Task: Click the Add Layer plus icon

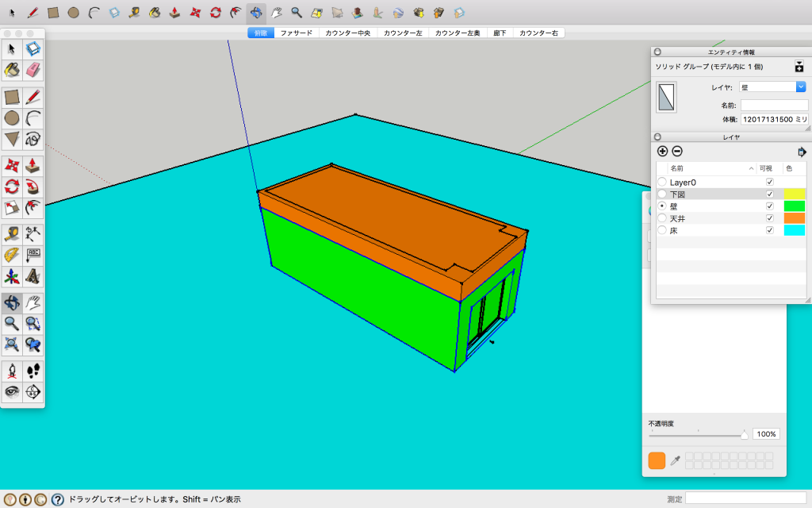Action: [663, 152]
